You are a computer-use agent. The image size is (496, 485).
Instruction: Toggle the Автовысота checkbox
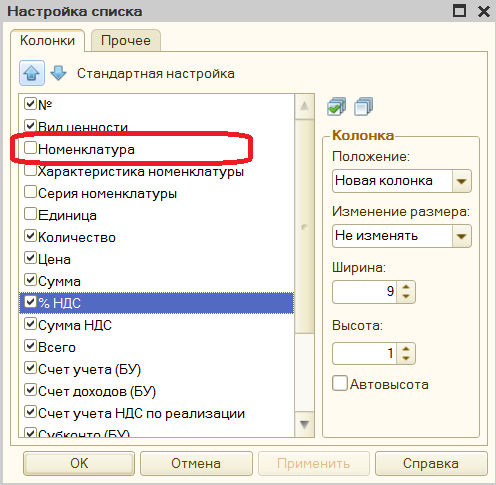click(x=340, y=383)
